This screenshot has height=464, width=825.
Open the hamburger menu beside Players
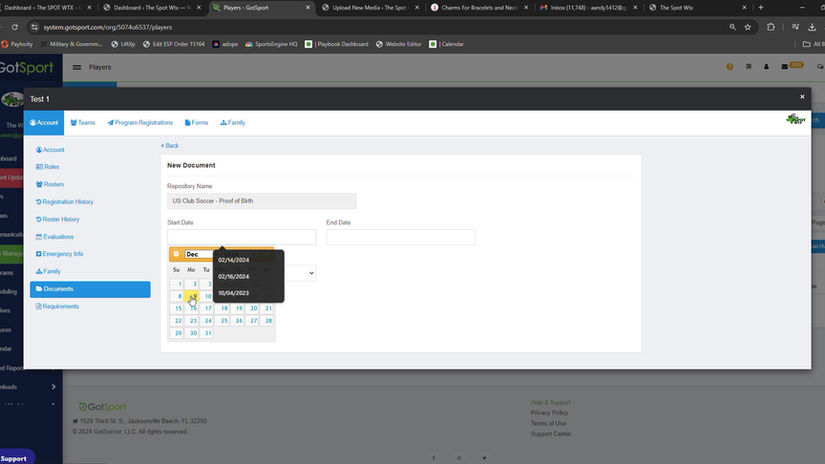77,67
